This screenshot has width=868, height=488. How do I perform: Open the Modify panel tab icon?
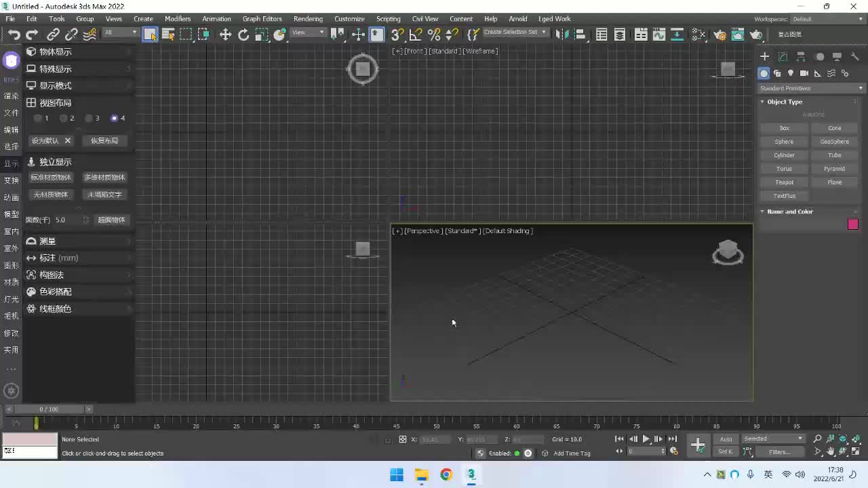point(783,57)
